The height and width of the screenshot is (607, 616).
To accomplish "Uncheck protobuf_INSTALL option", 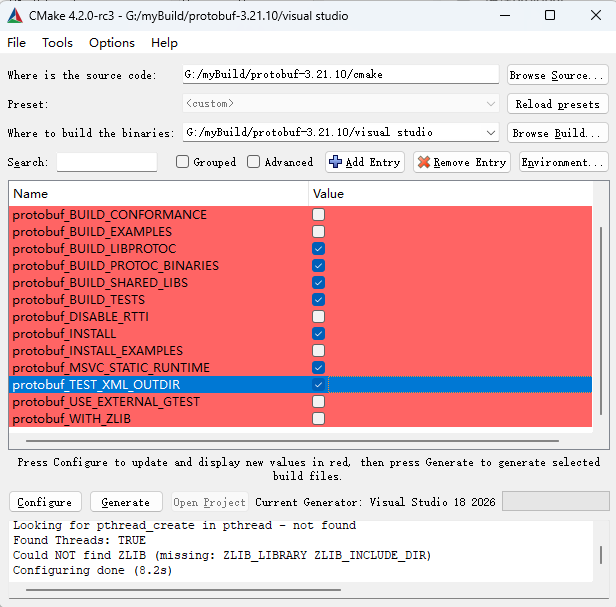I will coord(318,334).
